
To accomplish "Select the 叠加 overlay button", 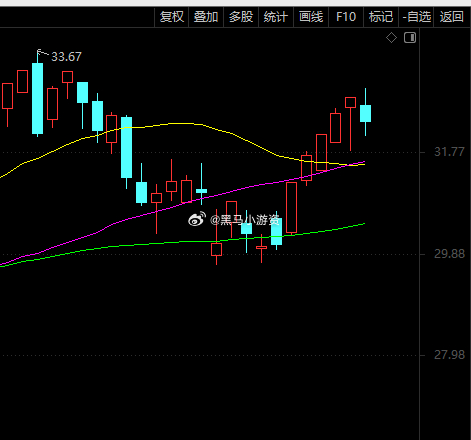I will coord(206,17).
